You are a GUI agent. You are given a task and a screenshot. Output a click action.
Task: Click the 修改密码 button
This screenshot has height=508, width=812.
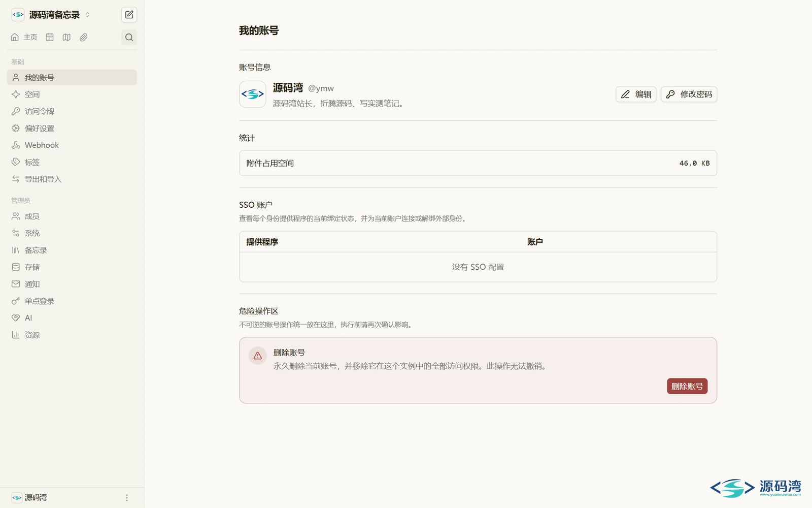689,94
